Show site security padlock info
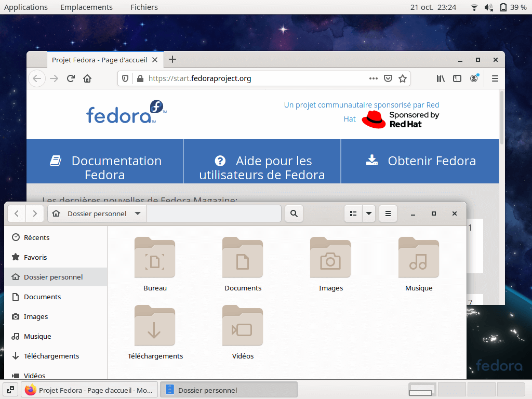The image size is (532, 399). (x=140, y=79)
